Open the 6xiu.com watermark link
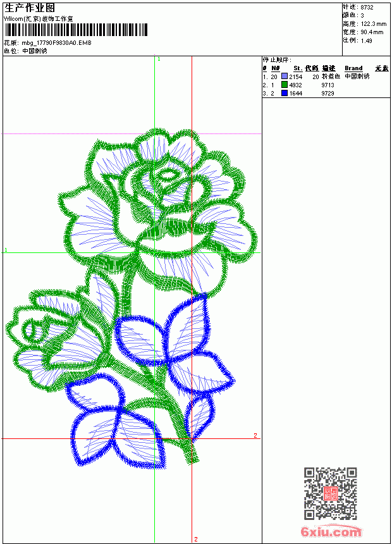 [331, 531]
